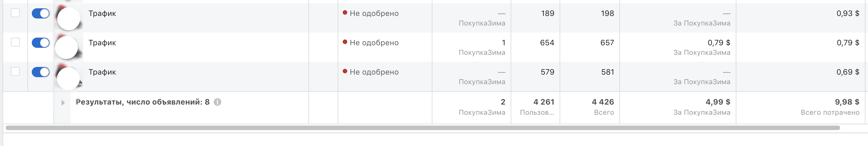868x146 pixels.
Task: Open Трафик ad name with 657 impressions
Action: pos(102,43)
